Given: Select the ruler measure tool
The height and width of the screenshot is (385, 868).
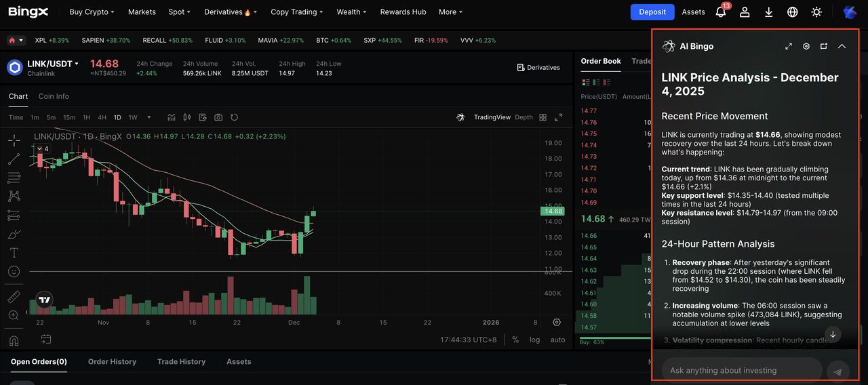Looking at the screenshot, I should click(14, 297).
